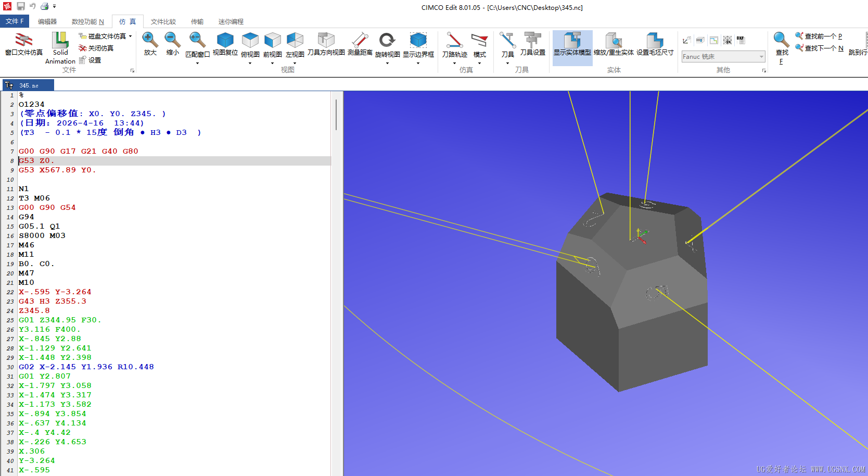Image resolution: width=868 pixels, height=476 pixels.
Task: Zoom in with 放大
Action: (150, 44)
